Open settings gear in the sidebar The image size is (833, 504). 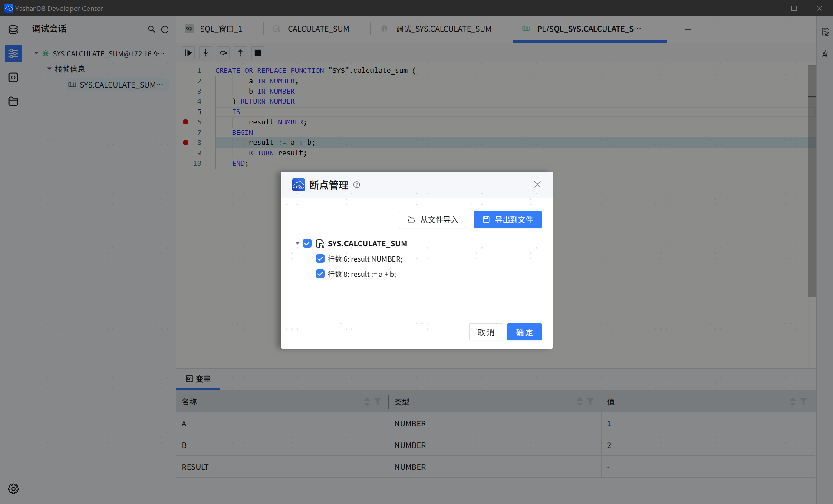(13, 489)
